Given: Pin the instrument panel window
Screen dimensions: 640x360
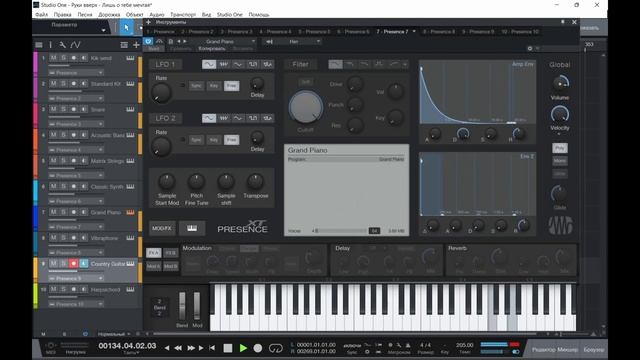Looking at the screenshot, I should 562,22.
